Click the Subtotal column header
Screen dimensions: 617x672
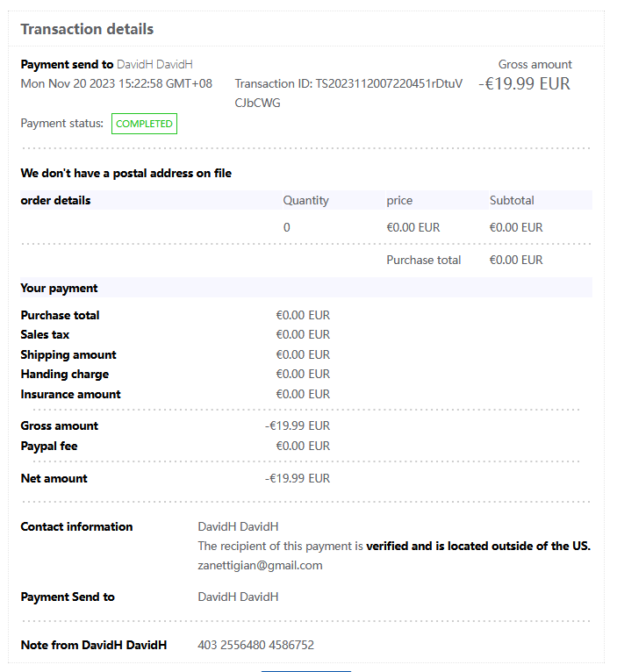coord(512,200)
